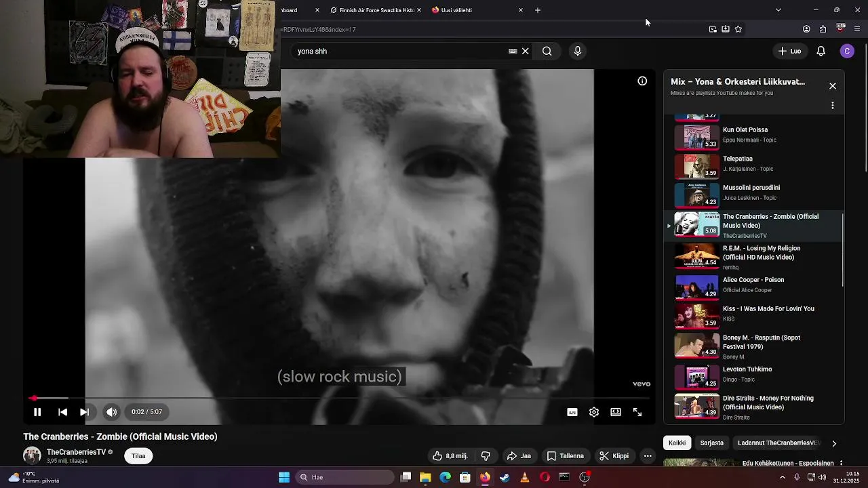Close the Uusi välilehti tab
This screenshot has height=488, width=868.
521,10
